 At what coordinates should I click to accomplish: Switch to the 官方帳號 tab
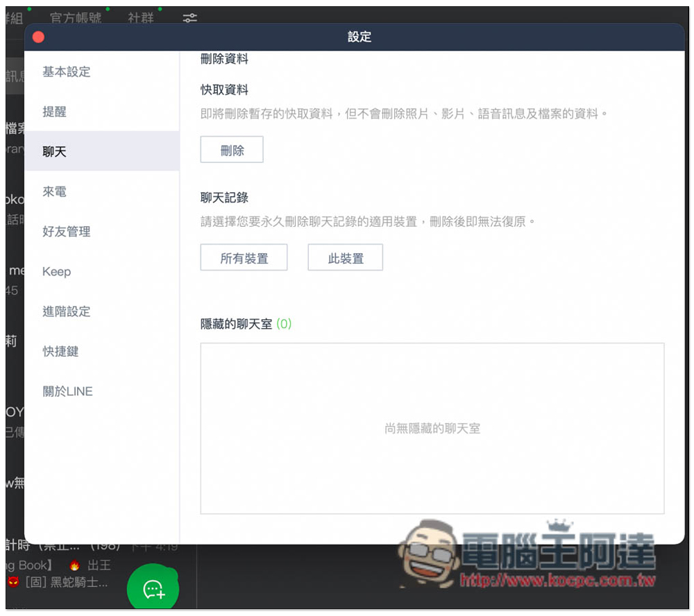tap(76, 18)
